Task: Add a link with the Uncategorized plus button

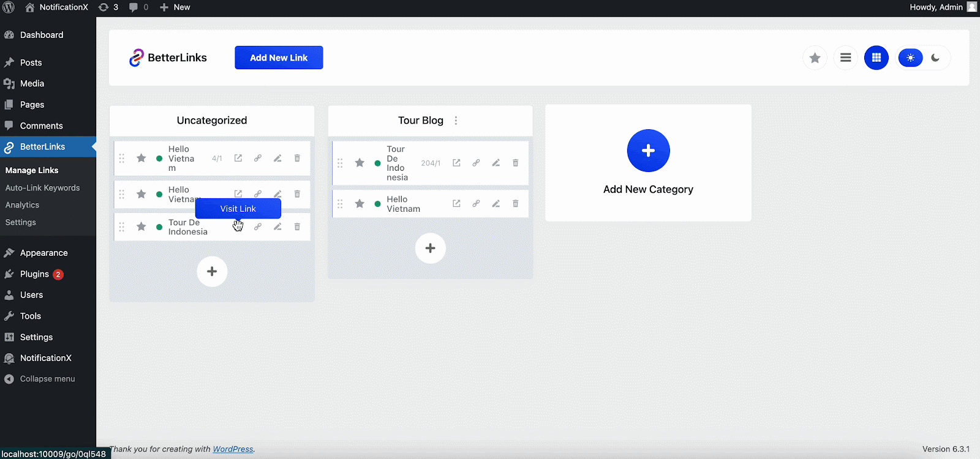Action: click(212, 271)
